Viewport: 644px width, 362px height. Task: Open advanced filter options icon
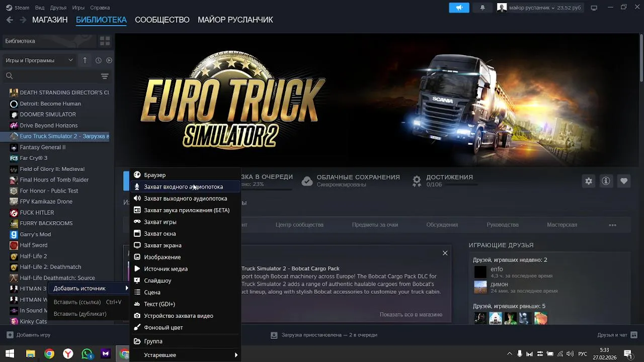point(105,76)
